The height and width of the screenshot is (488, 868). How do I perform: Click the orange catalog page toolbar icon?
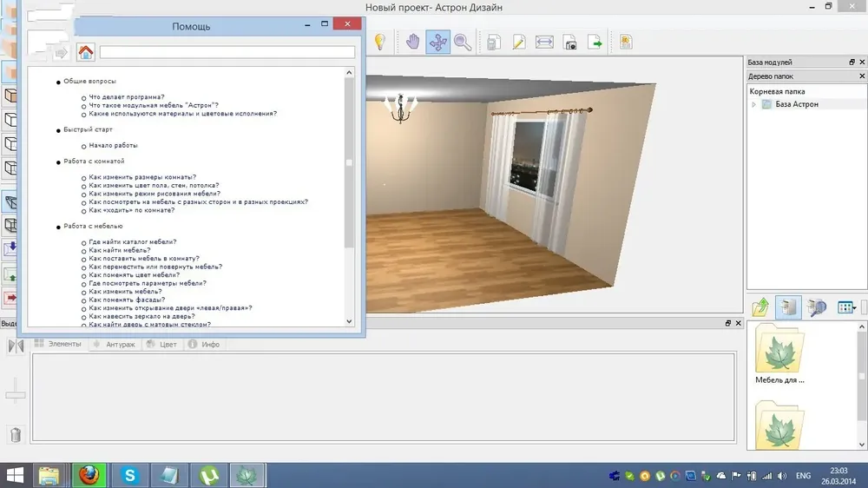626,42
